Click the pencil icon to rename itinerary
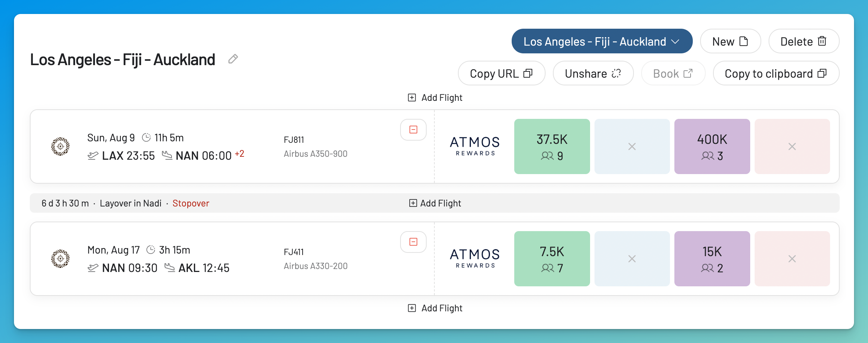Image resolution: width=868 pixels, height=343 pixels. click(x=233, y=59)
